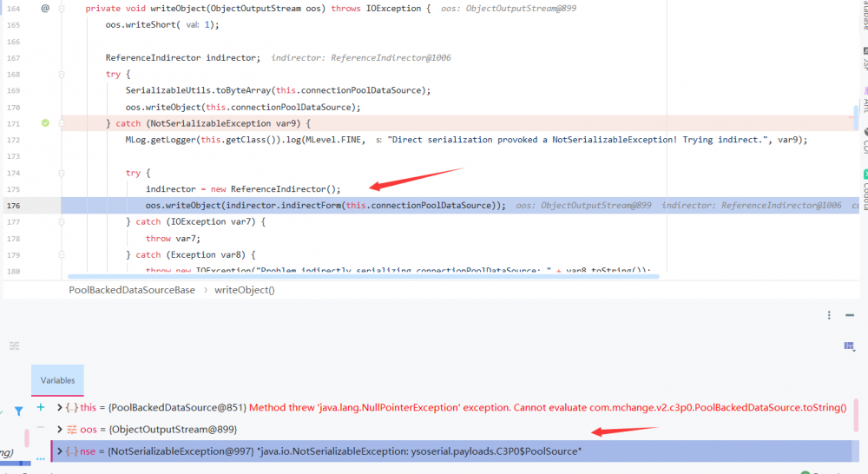
Task: Open the debug panel three-dot options menu
Action: pyautogui.click(x=829, y=315)
